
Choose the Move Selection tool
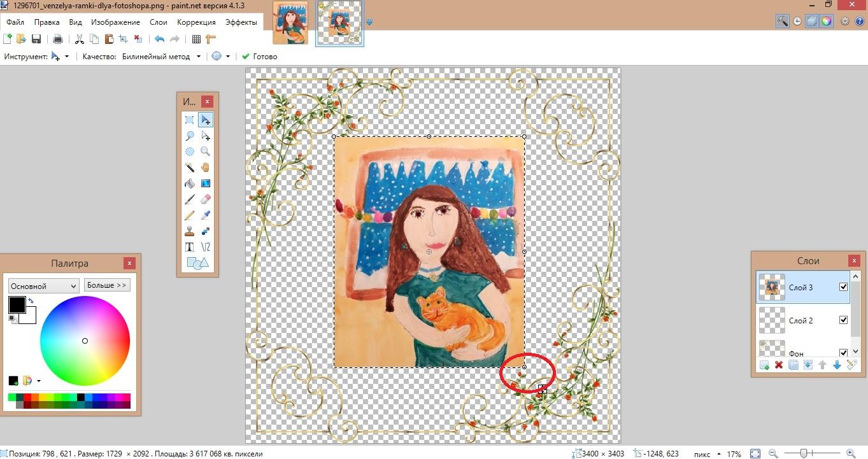point(205,136)
